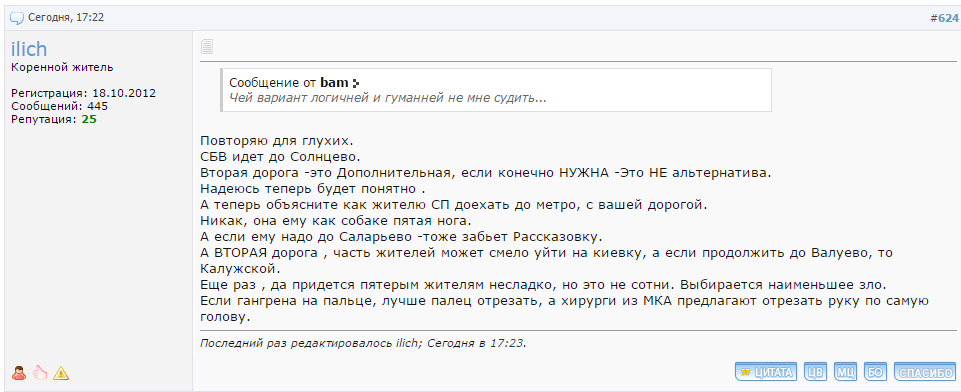Click the БО button
Image resolution: width=961 pixels, height=392 pixels.
tap(876, 371)
